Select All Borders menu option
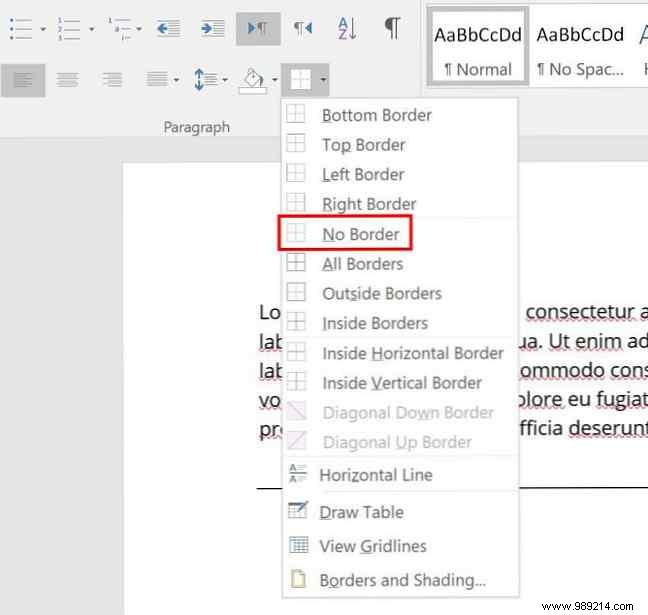 tap(400, 264)
